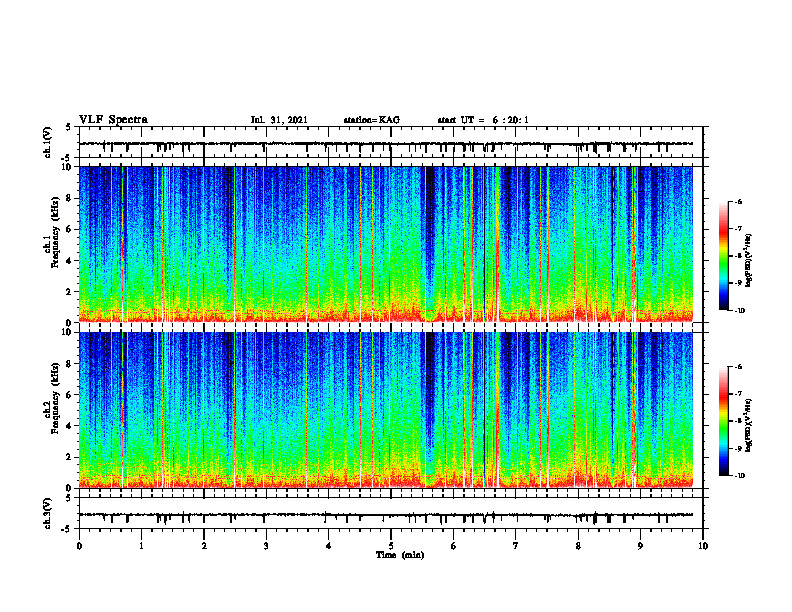
Task: Click the "0" tick on the time axis
Action: [79, 546]
